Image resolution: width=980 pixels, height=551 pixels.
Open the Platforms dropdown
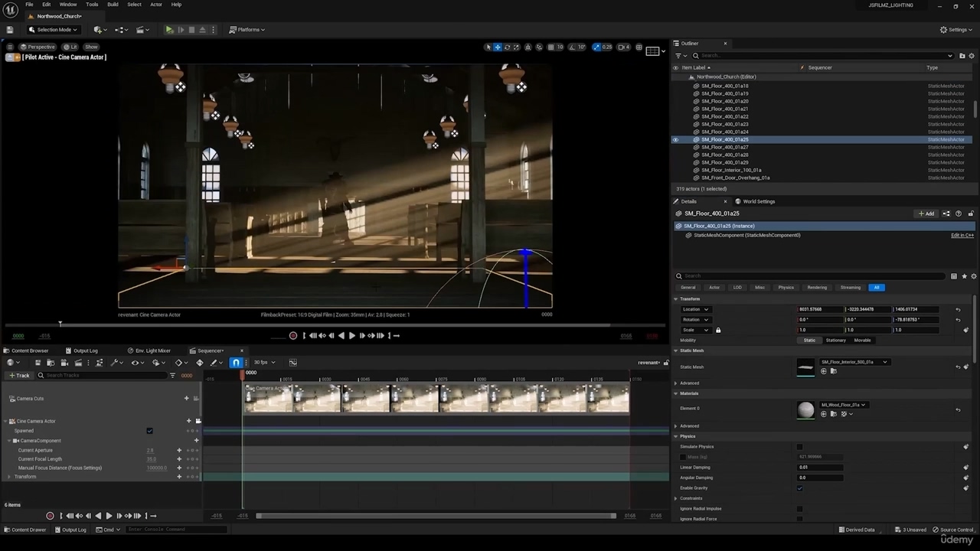click(247, 30)
